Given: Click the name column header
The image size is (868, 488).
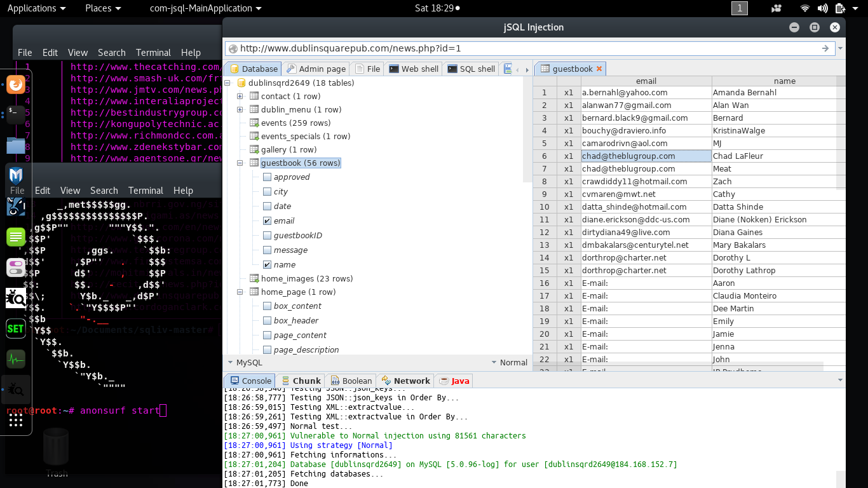Looking at the screenshot, I should [x=785, y=81].
